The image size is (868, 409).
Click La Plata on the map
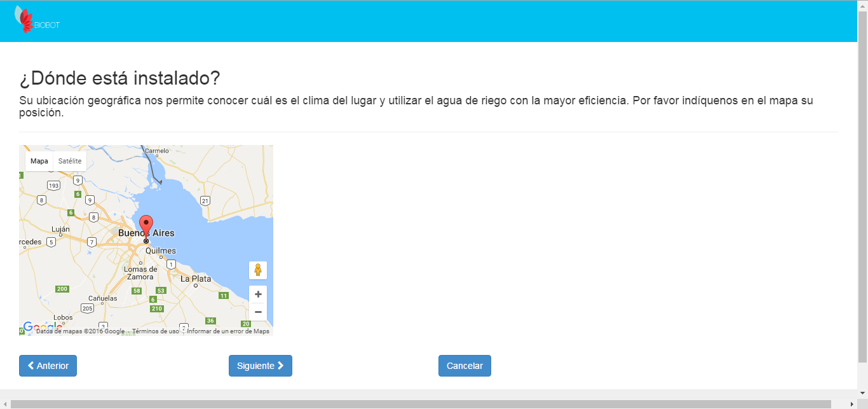point(196,279)
